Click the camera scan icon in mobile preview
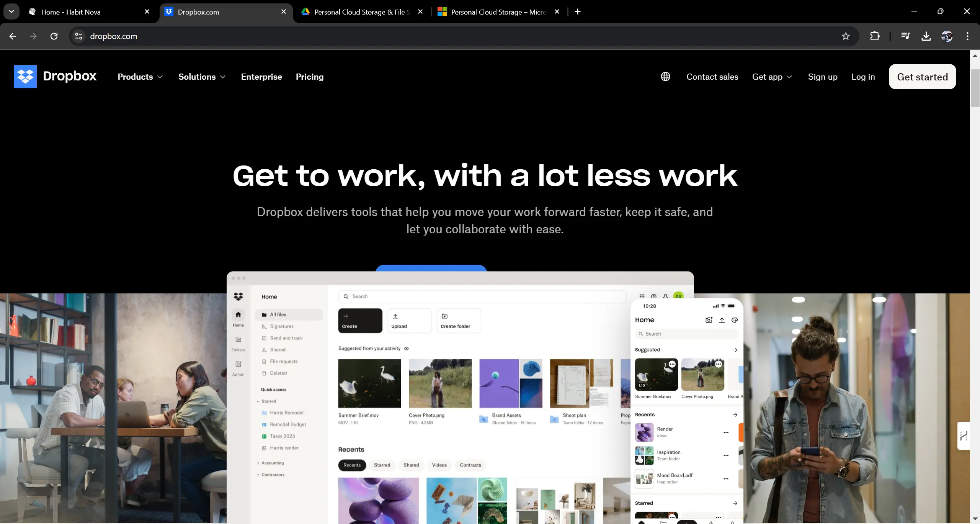The height and width of the screenshot is (524, 980). point(709,320)
